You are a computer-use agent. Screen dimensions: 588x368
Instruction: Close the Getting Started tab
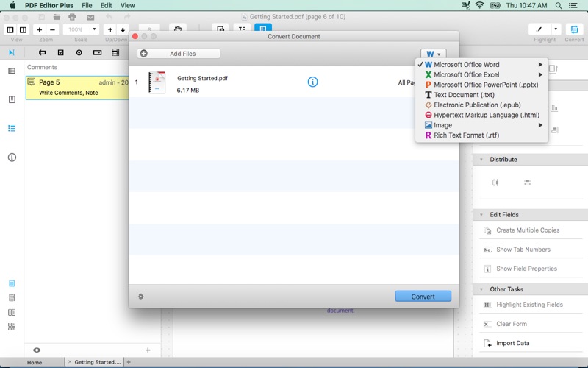click(x=69, y=361)
